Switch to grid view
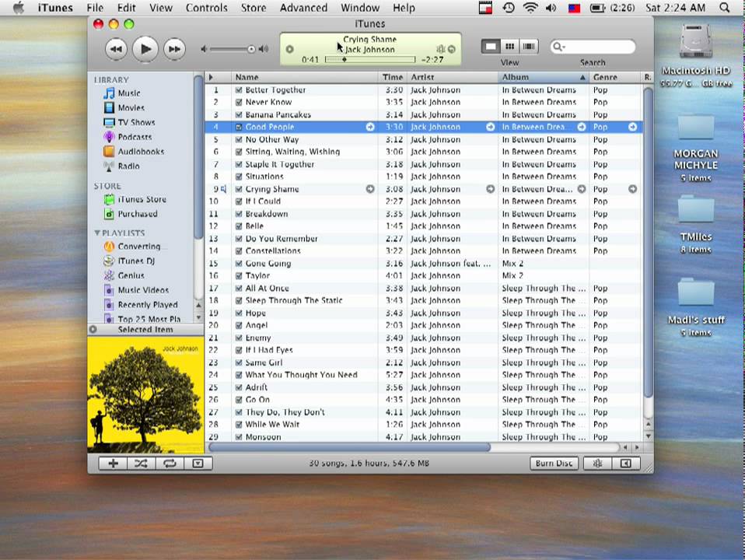745x560 pixels. point(510,46)
